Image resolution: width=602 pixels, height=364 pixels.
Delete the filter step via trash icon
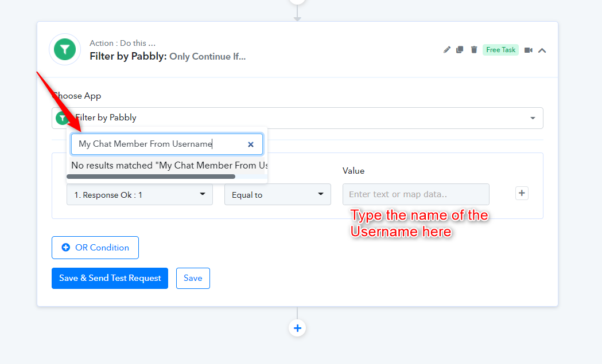474,50
